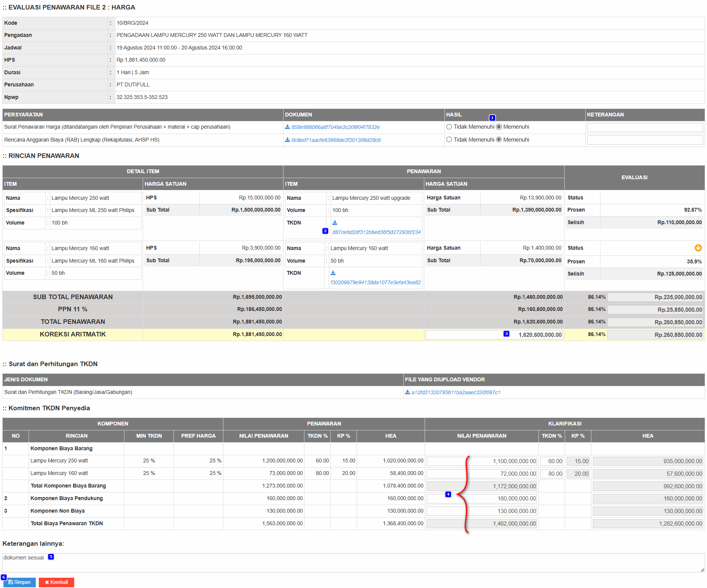
Task: Click the Simpan button
Action: pos(20,582)
